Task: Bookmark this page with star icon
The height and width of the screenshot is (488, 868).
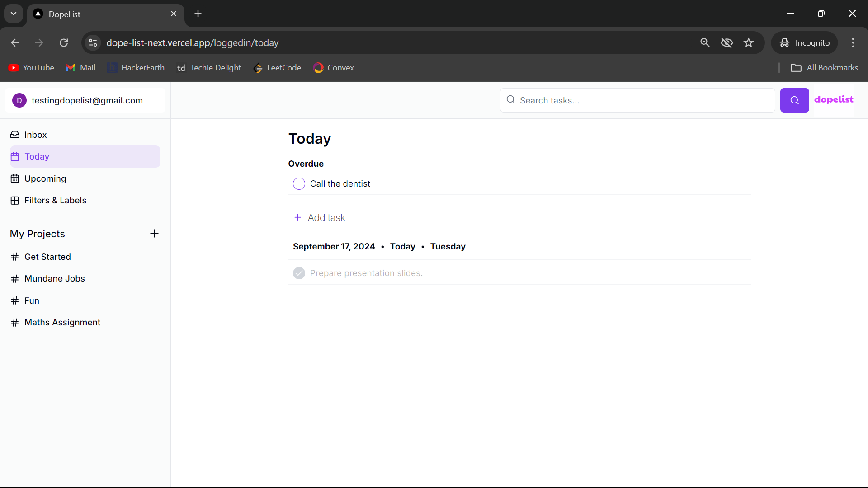Action: (749, 43)
